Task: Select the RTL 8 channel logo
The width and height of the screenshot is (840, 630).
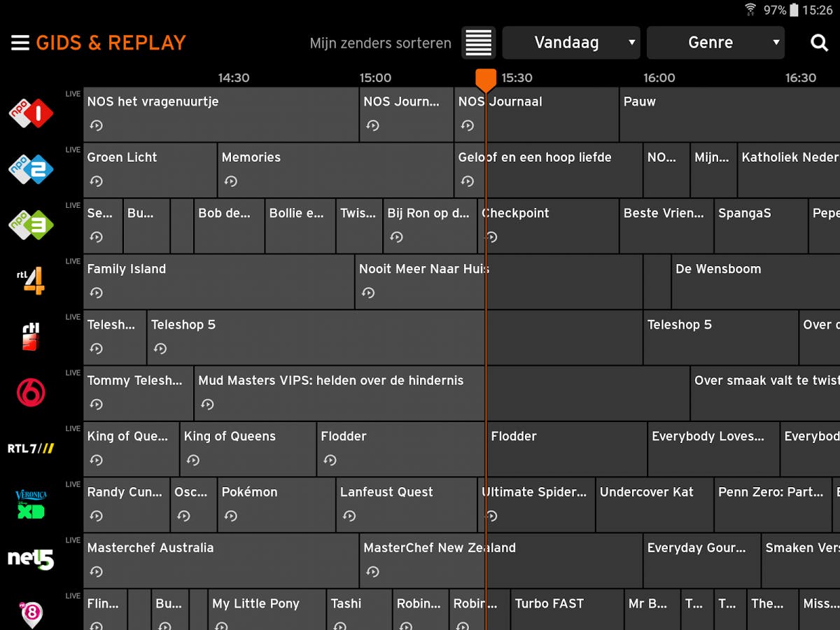Action: pos(31,614)
